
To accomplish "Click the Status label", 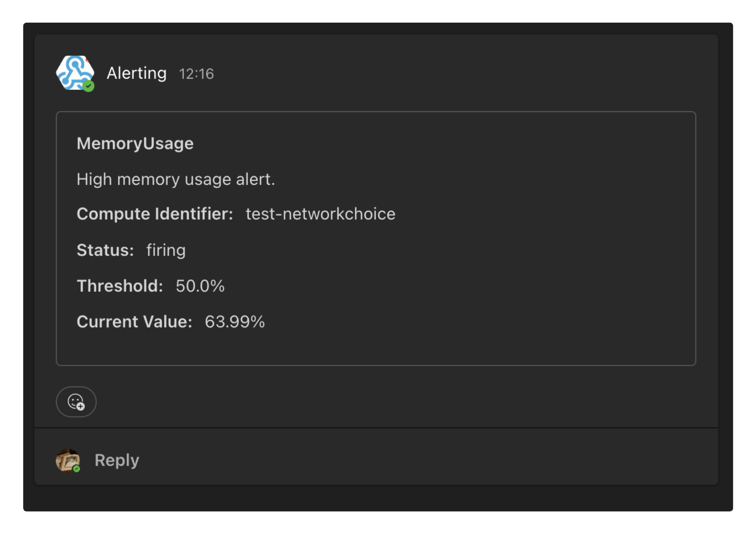I will coord(105,250).
